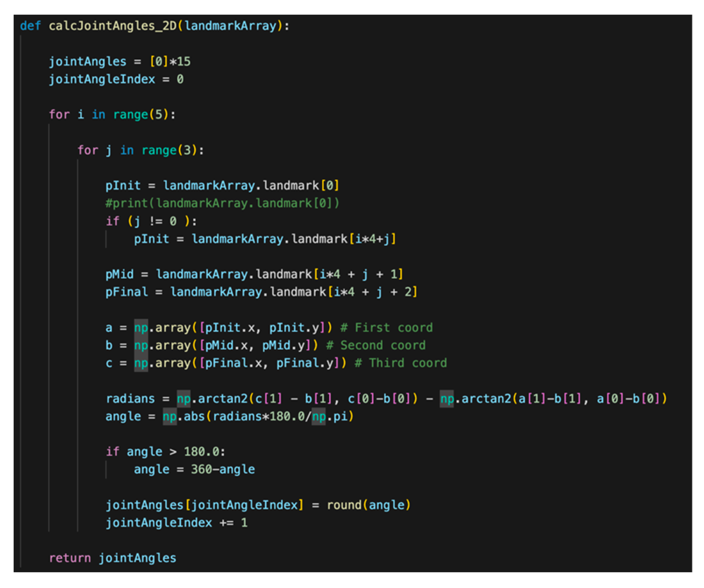This screenshot has width=704, height=588.
Task: Click the highlighted np in a = np.array
Action: (141, 328)
